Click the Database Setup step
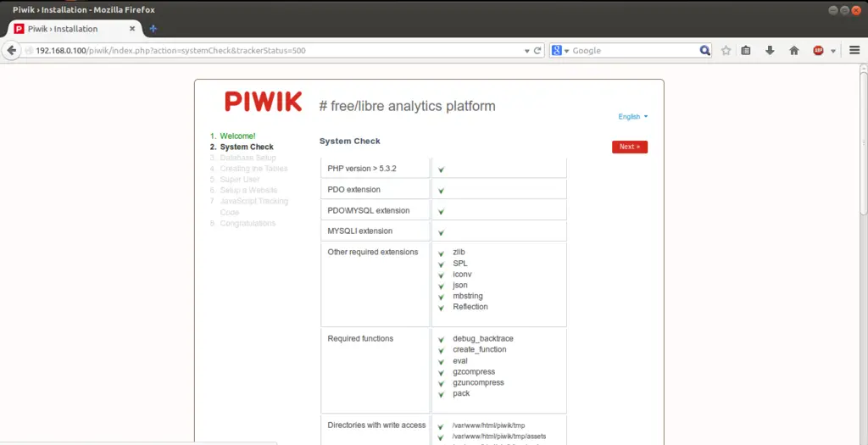The height and width of the screenshot is (445, 868). point(248,158)
